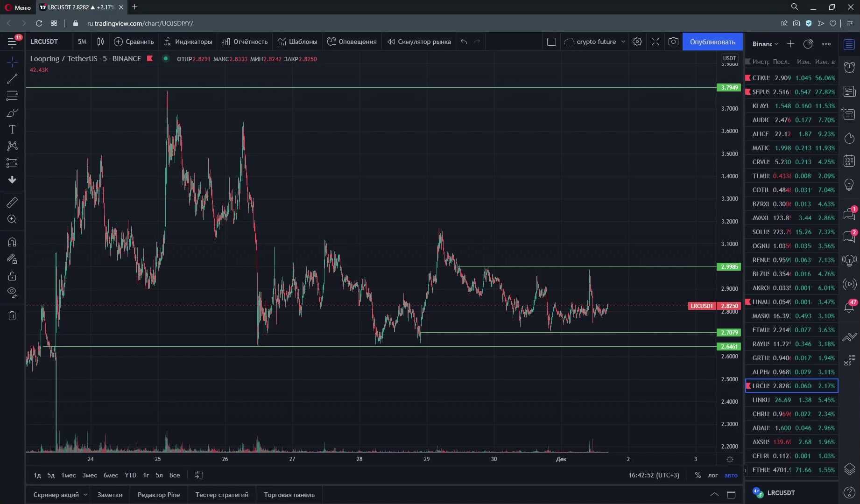
Task: Select the trend line drawing tool
Action: 12,79
